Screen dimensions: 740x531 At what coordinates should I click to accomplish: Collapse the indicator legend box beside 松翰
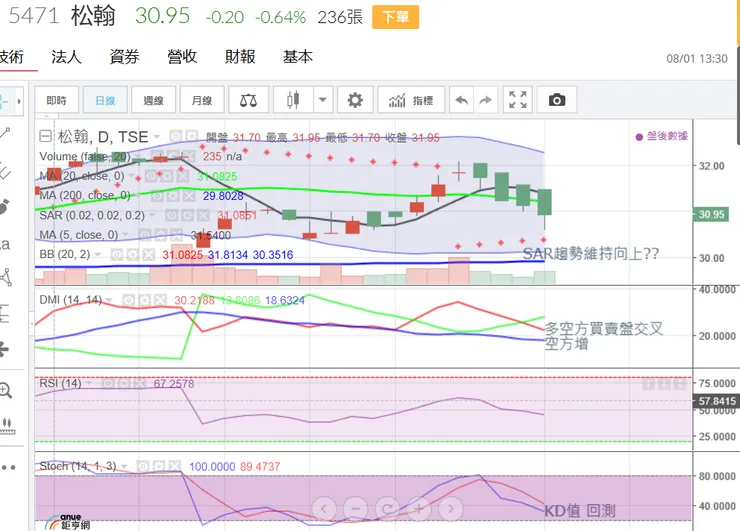45,137
